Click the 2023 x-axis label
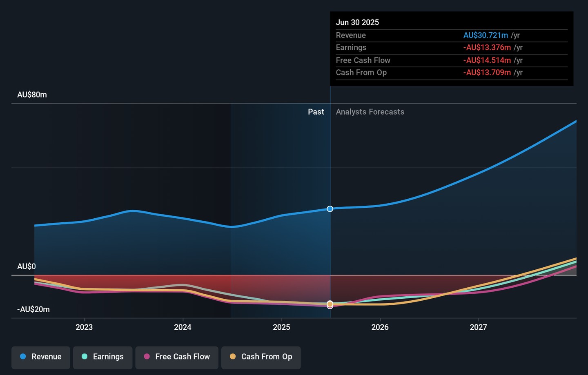 tap(84, 327)
